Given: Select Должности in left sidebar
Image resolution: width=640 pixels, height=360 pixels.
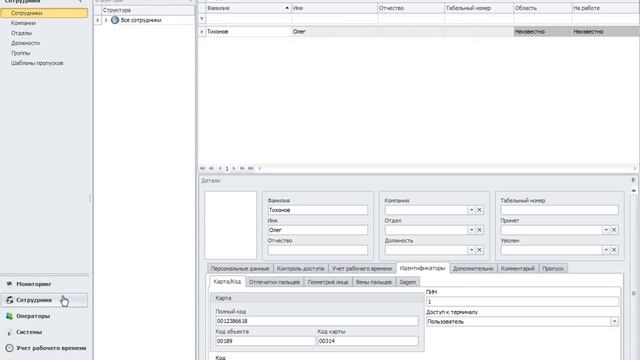Looking at the screenshot, I should [26, 43].
